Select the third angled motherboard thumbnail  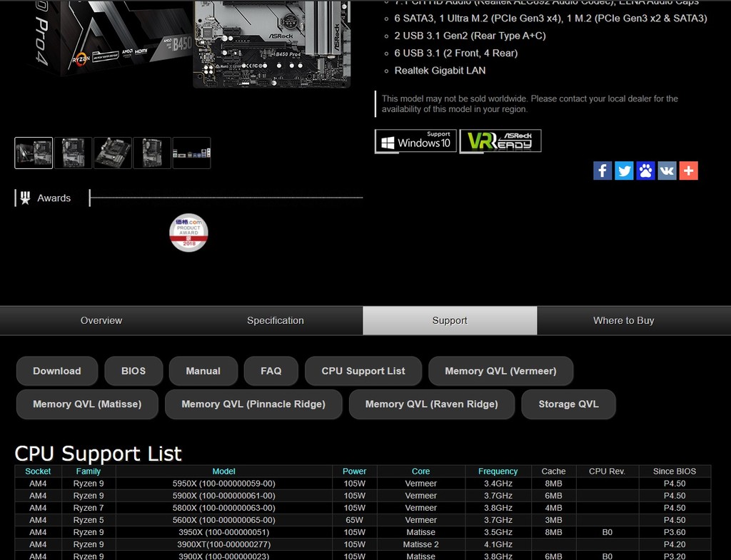pyautogui.click(x=112, y=153)
